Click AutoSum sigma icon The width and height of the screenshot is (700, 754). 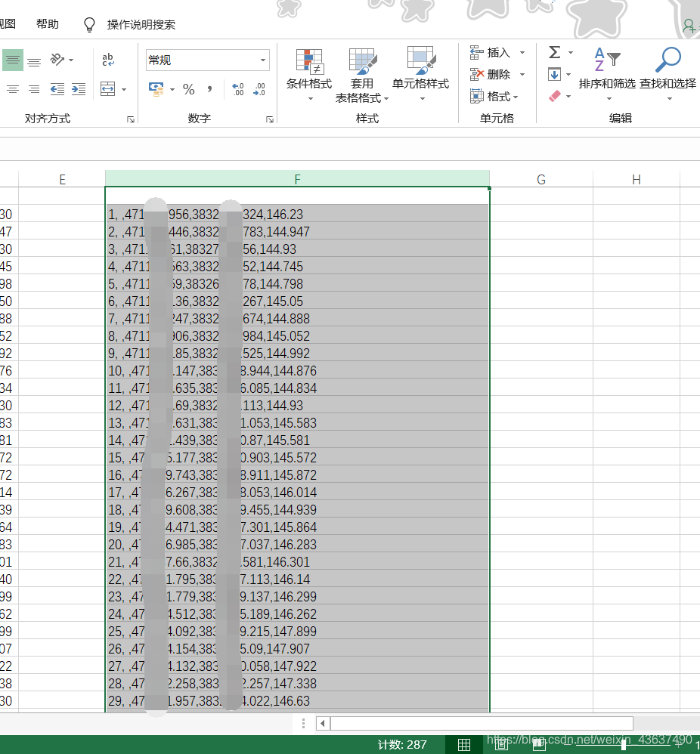coord(555,52)
